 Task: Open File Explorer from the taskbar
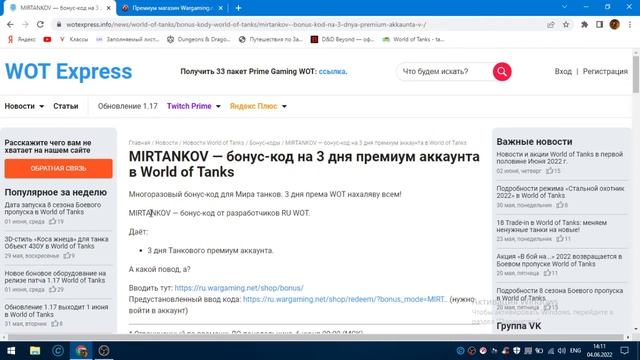pyautogui.click(x=35, y=351)
